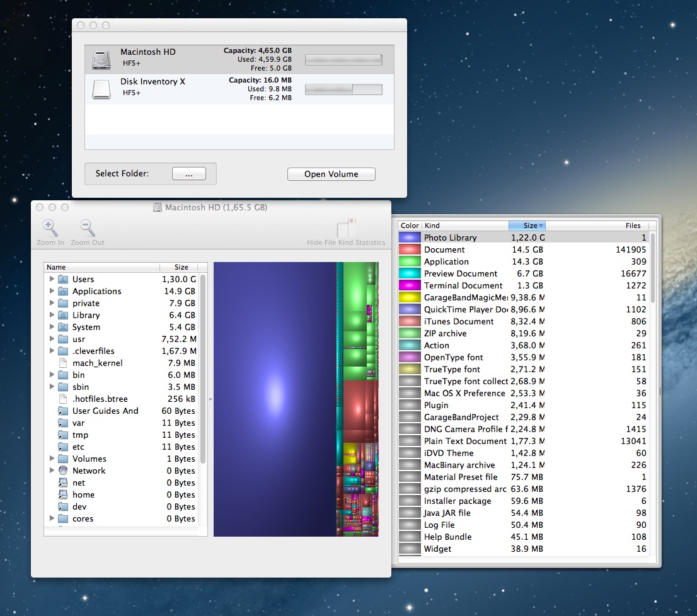Viewport: 697px width, 616px height.
Task: Click Hide File Kind Statistics toolbar icon
Action: pos(346,228)
